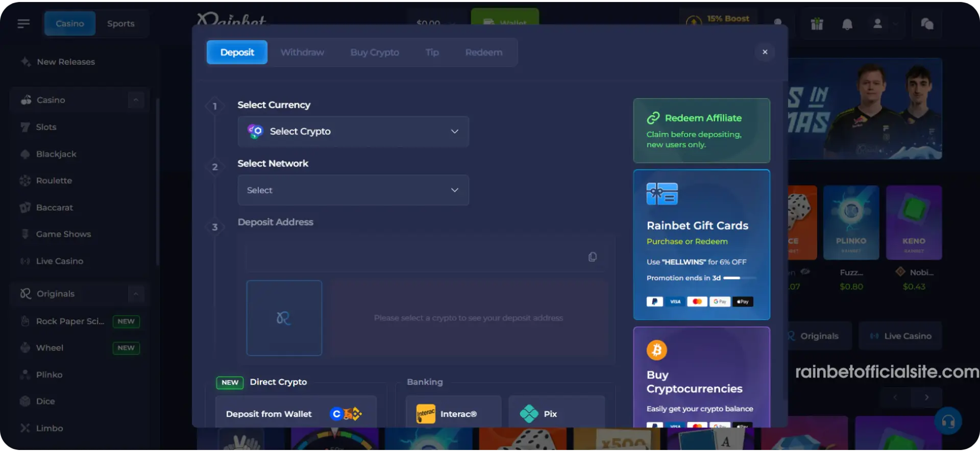980x452 pixels.
Task: Open the Keno game thumbnail
Action: pos(914,222)
